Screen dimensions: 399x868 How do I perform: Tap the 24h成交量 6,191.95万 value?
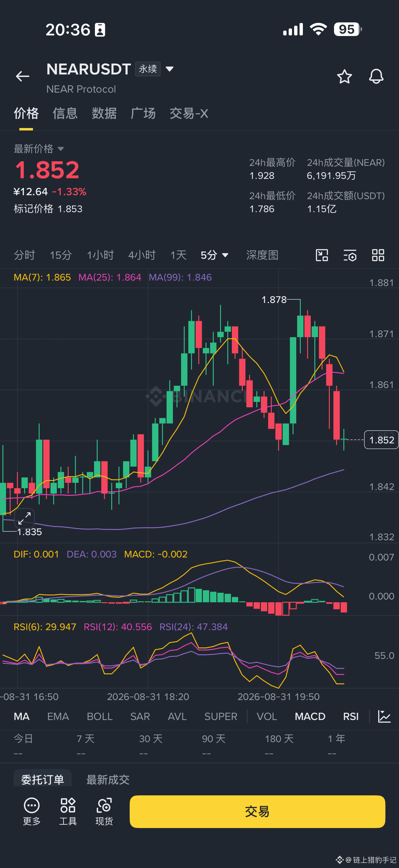tap(331, 176)
